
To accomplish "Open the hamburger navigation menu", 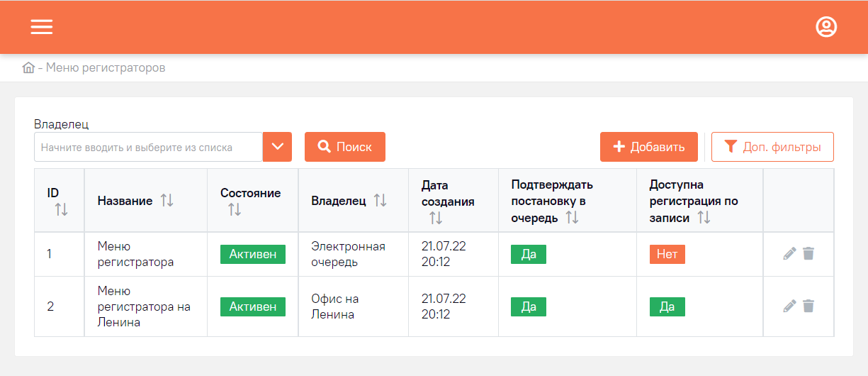I will [42, 27].
